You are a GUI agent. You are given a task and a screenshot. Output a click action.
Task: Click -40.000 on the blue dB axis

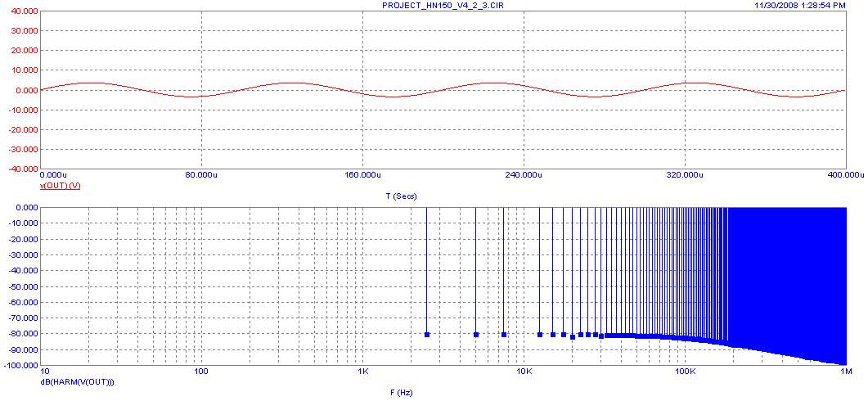[23, 271]
